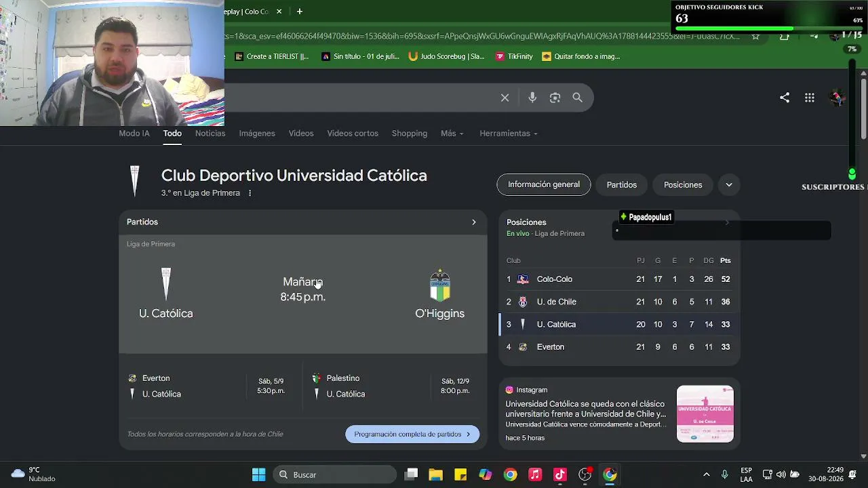Open the Instagram post thumbnail
868x488 pixels.
(705, 414)
